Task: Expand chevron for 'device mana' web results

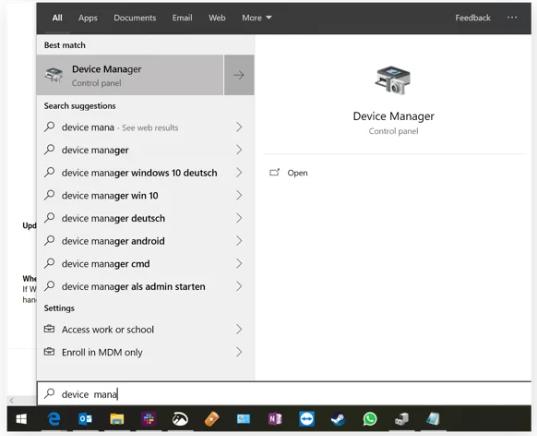Action: pos(239,127)
